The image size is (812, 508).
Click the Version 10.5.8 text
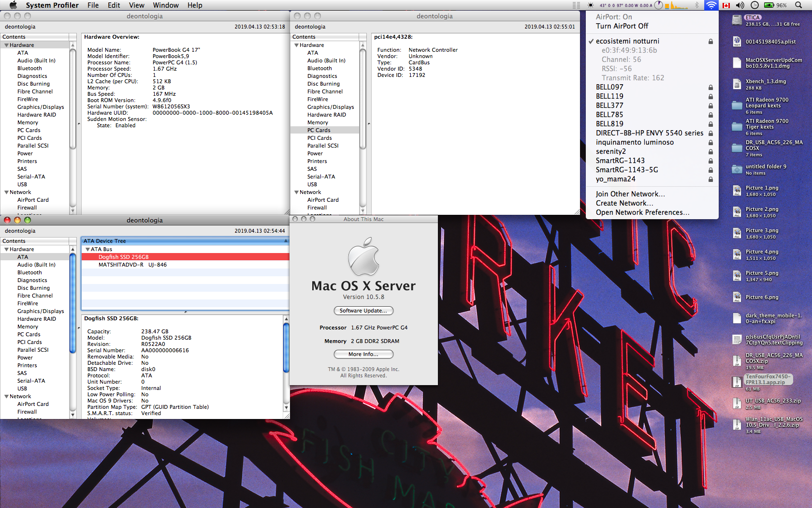pyautogui.click(x=363, y=297)
